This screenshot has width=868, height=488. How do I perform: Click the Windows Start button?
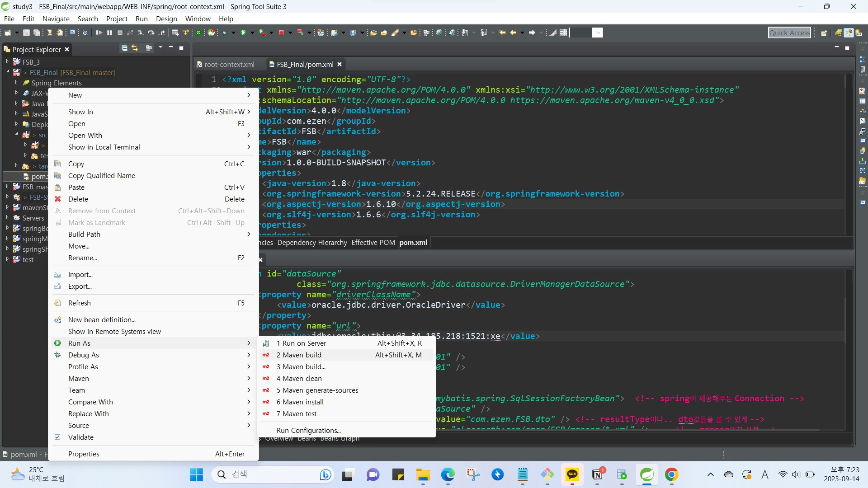coord(196,474)
